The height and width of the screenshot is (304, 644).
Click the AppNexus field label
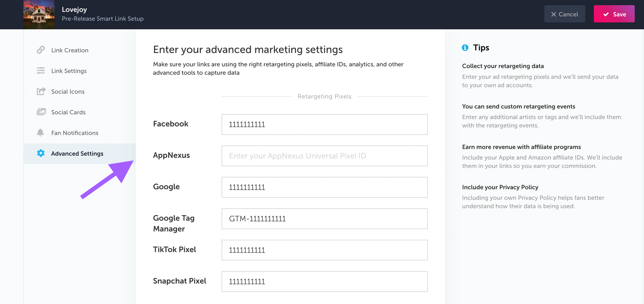click(x=171, y=155)
